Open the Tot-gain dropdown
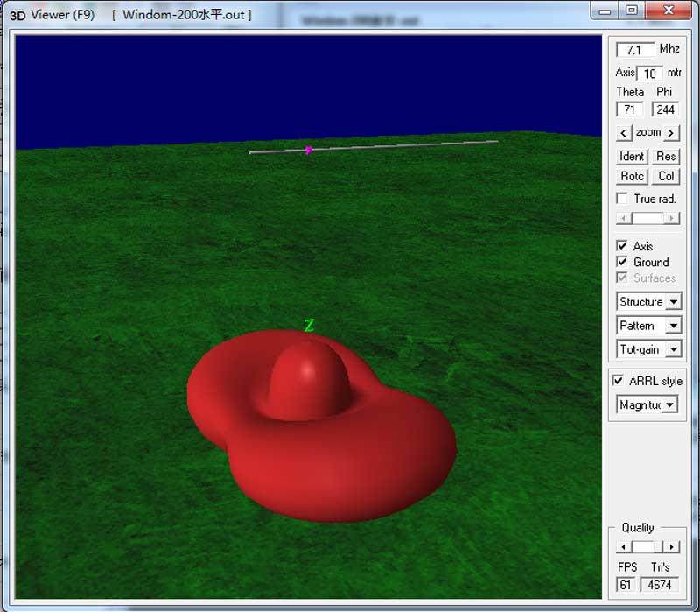The width and height of the screenshot is (700, 612). point(648,349)
